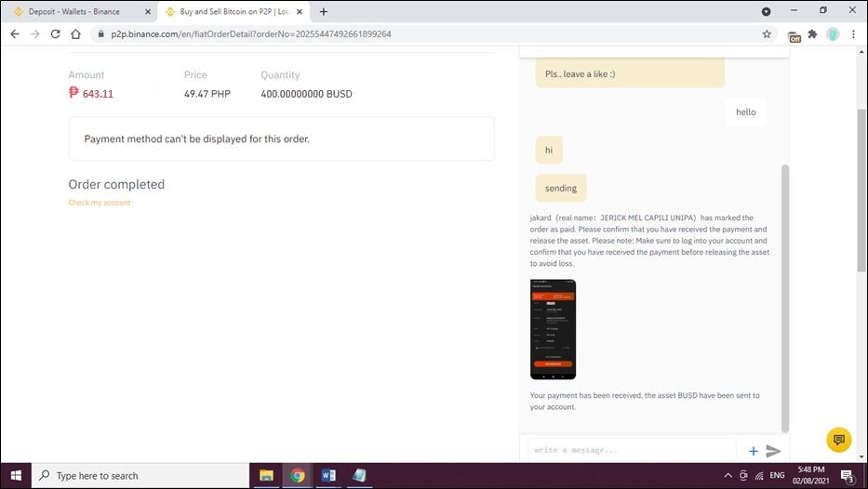
Task: Click the chat panel scrollbar
Action: [x=784, y=297]
